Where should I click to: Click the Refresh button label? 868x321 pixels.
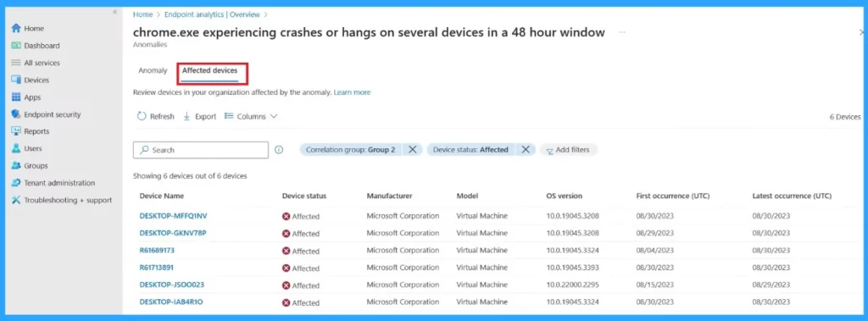162,117
